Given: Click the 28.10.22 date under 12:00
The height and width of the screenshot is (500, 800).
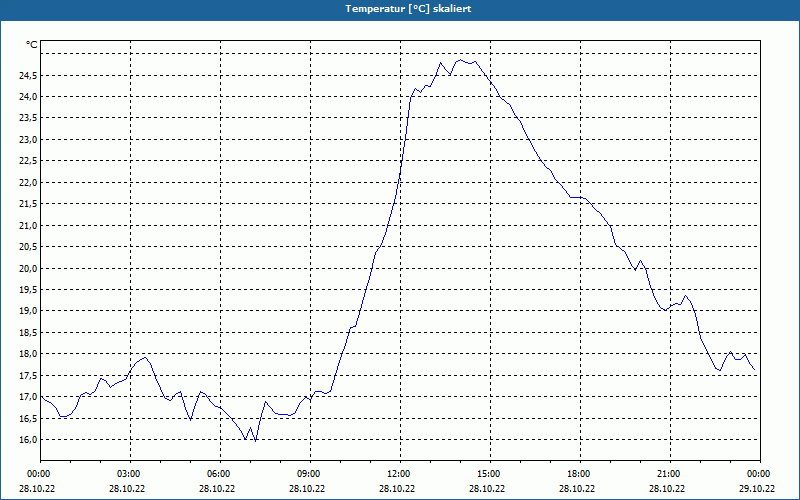Looking at the screenshot, I should [397, 489].
